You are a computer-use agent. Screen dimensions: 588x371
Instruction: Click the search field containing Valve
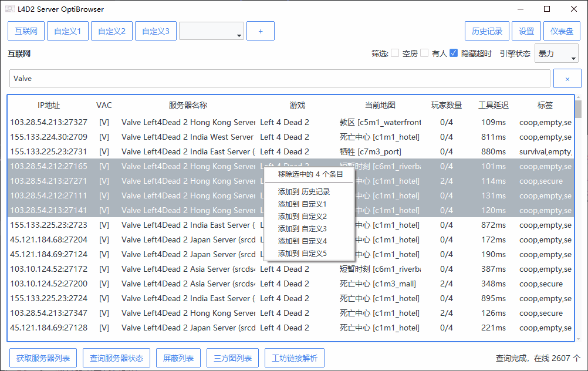coord(279,79)
